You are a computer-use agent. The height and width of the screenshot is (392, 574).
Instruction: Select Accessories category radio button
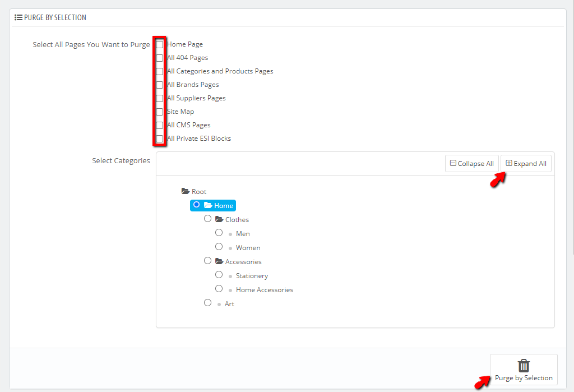click(207, 260)
